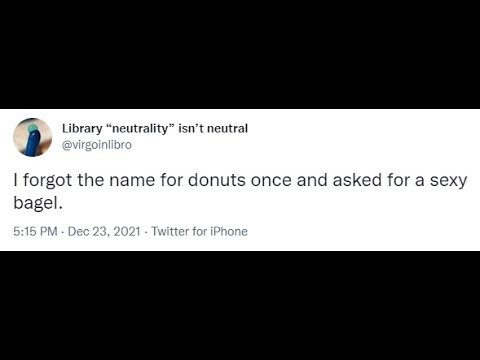Click the word "Library" in the display name

point(82,129)
